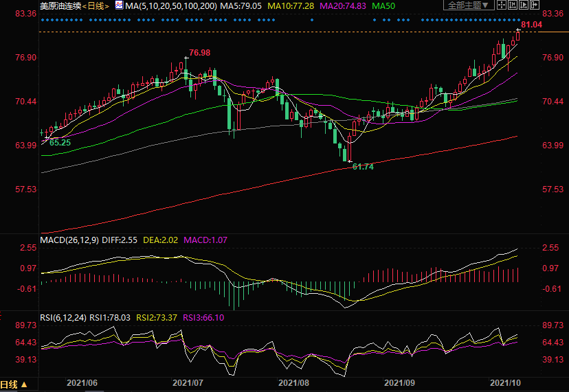Select the 美原油连续 instrument title
The image size is (569, 392).
[x=60, y=5]
